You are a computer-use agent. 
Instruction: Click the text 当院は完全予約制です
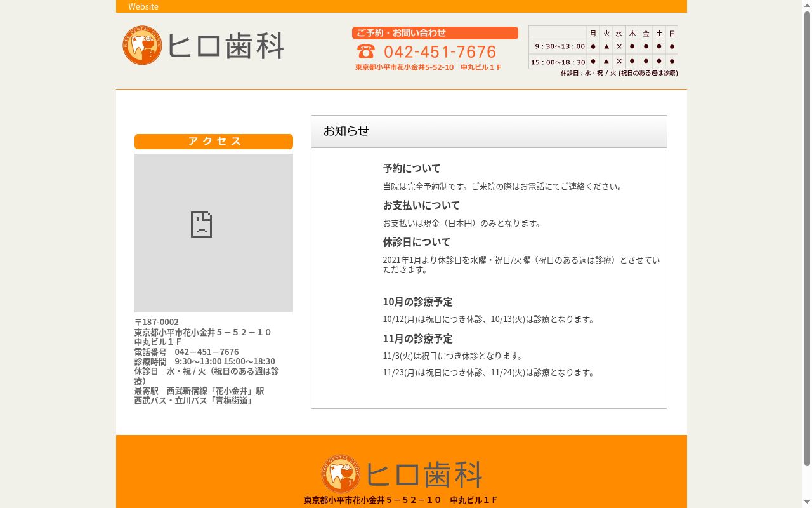point(425,187)
